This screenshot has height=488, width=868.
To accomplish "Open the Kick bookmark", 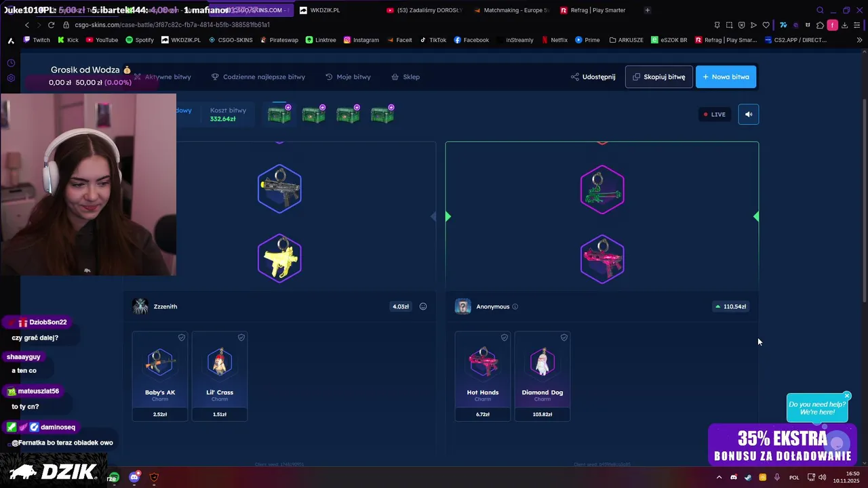I will tap(68, 40).
